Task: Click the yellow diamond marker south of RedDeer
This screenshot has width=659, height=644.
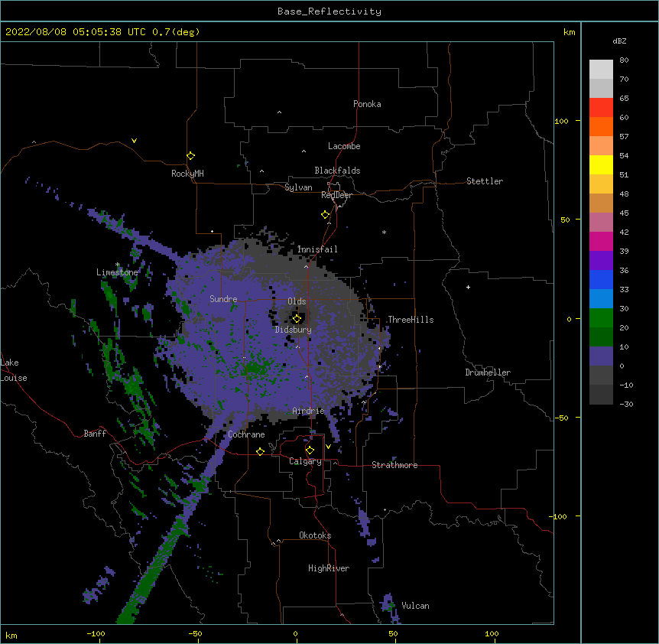Action: click(x=325, y=215)
